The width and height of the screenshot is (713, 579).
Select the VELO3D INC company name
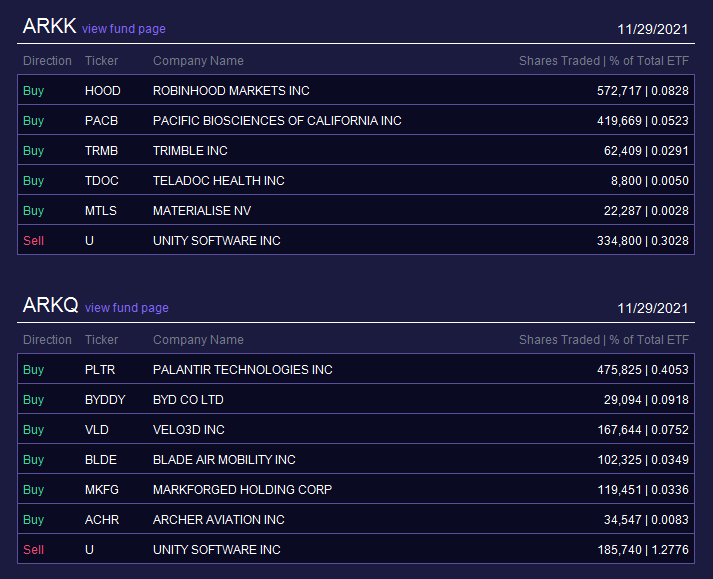tap(189, 430)
